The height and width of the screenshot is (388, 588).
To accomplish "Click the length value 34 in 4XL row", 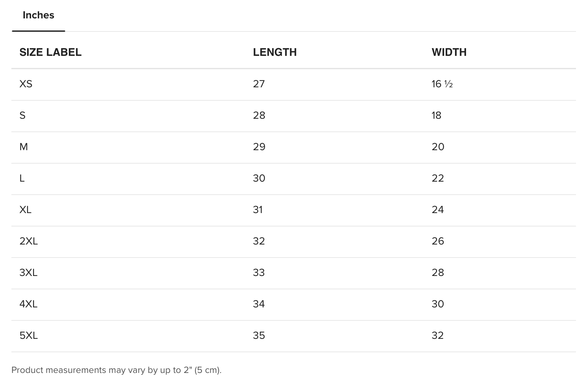I will point(259,304).
